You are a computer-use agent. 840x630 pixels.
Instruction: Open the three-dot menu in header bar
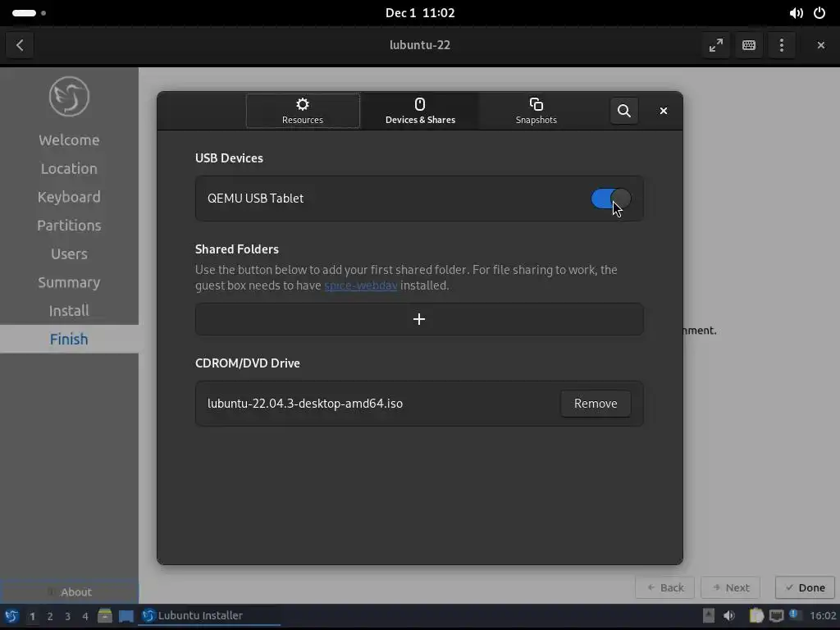pos(782,45)
